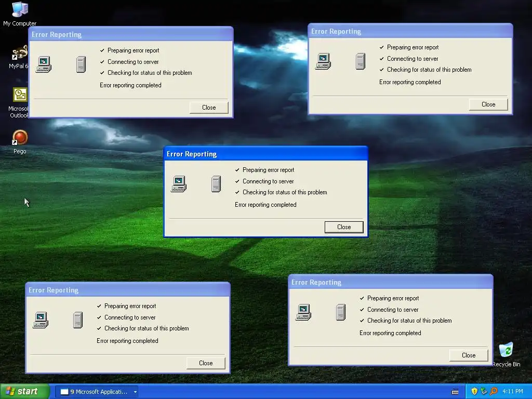Click the 9 Microsoft Application taskbar group
Viewport: 532px width, 399px height.
click(x=96, y=392)
